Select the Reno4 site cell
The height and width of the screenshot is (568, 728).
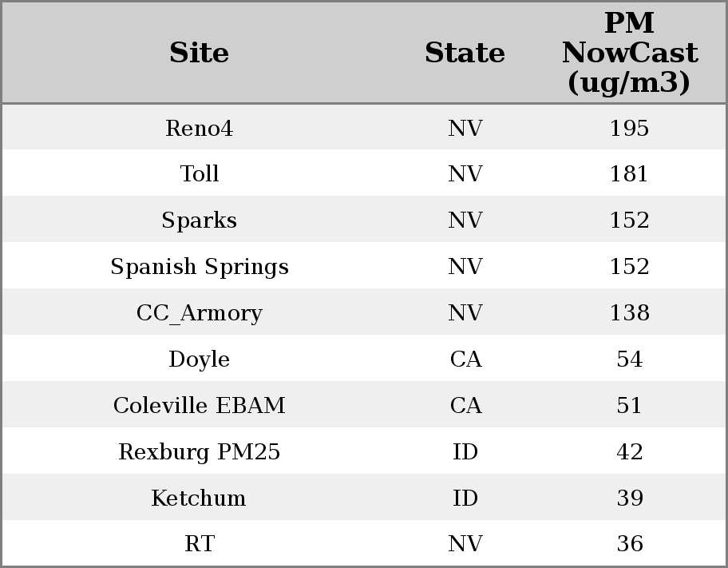click(x=199, y=128)
